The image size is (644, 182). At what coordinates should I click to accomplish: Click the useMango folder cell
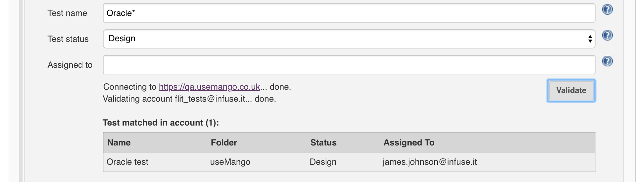point(230,162)
